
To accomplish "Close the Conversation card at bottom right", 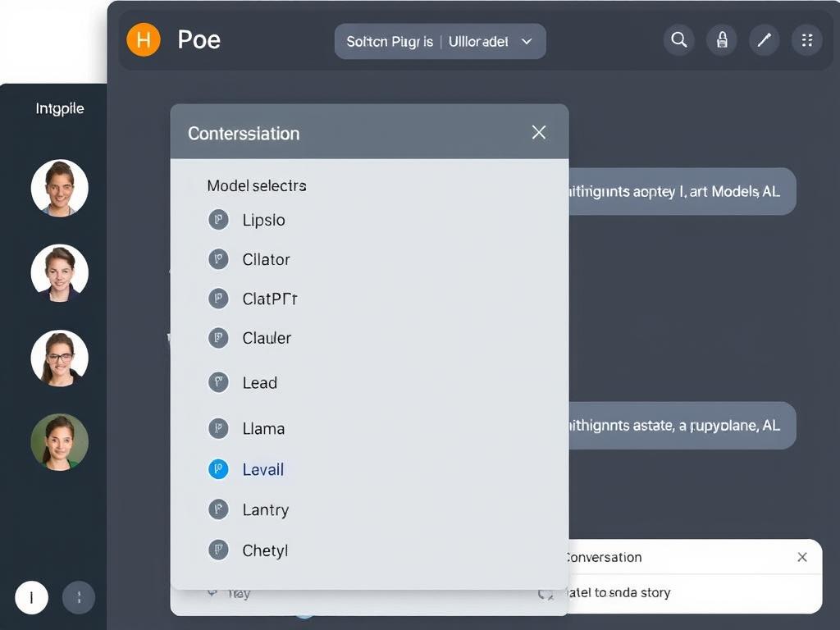I will 802,557.
